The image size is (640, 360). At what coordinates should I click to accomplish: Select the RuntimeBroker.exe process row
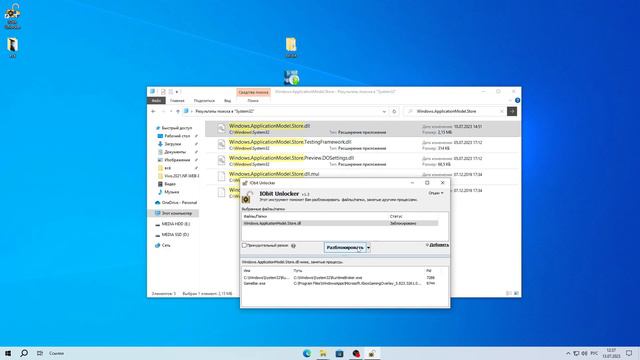tap(340, 278)
